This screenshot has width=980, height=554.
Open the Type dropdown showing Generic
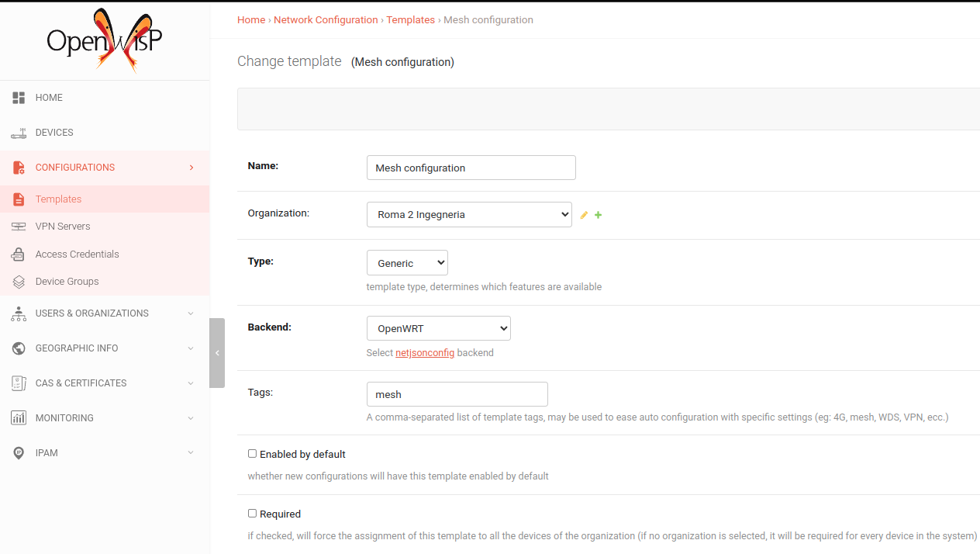(407, 262)
